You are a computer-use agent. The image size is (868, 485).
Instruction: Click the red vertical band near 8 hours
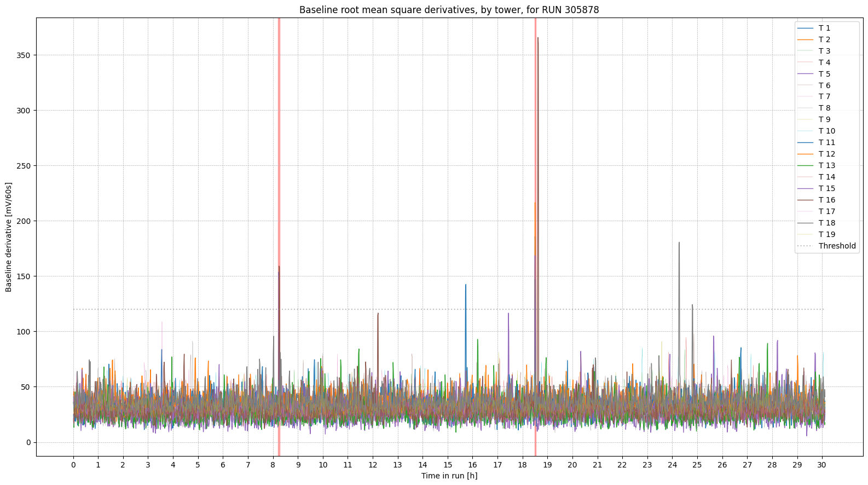[x=279, y=164]
